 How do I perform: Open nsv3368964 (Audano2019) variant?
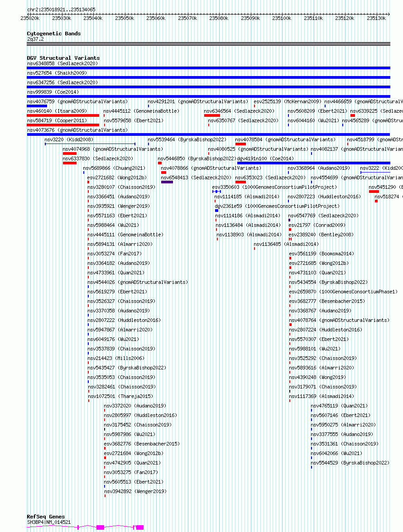pyautogui.click(x=319, y=168)
